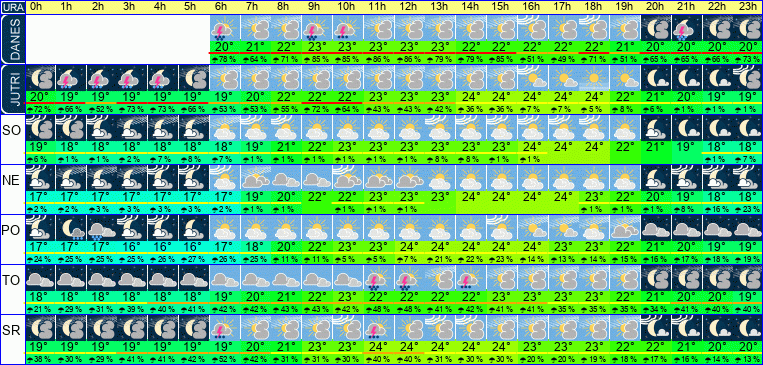Select the JUTRI row tab

12,90
